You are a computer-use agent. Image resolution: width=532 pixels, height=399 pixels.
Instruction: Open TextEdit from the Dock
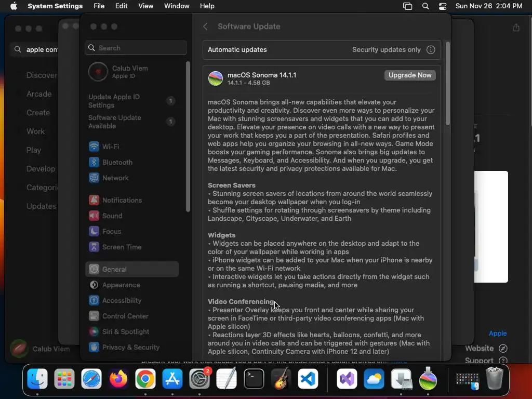[227, 379]
